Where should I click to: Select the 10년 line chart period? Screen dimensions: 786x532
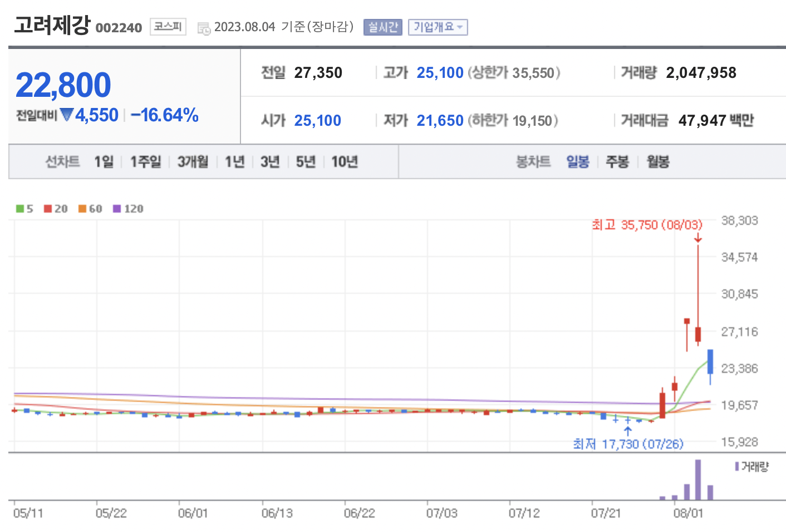(x=345, y=162)
